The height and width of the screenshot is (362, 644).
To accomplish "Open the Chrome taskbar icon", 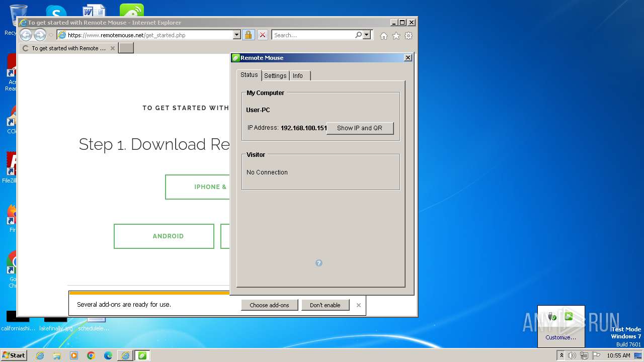I will [x=91, y=355].
